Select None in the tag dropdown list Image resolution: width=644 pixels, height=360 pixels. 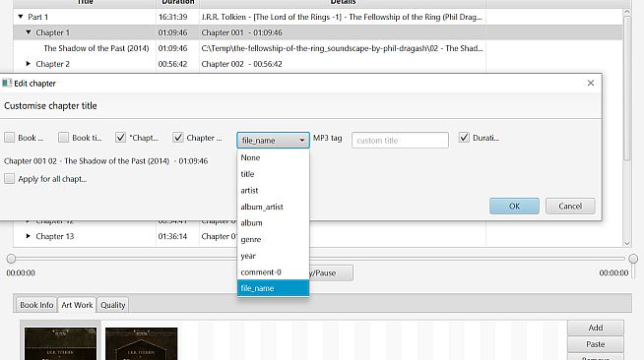tap(273, 157)
